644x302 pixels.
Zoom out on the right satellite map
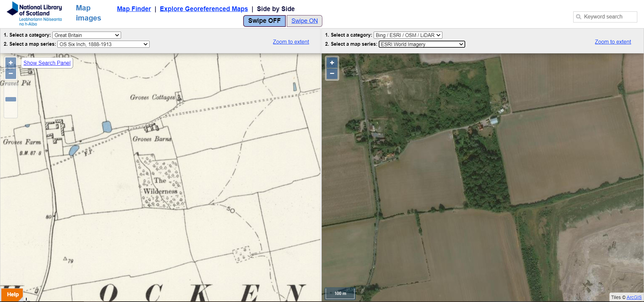click(332, 73)
